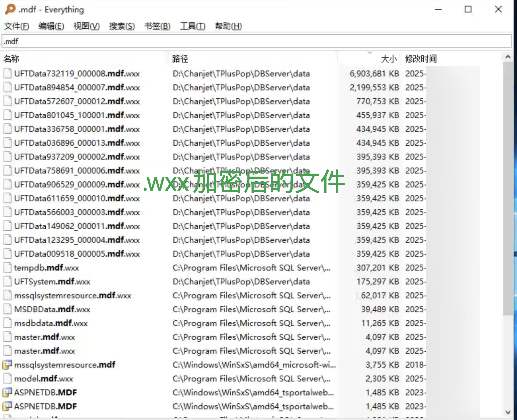Click path C:\Windows\WinSxS\amd64_microsoft-wi...

(x=254, y=365)
